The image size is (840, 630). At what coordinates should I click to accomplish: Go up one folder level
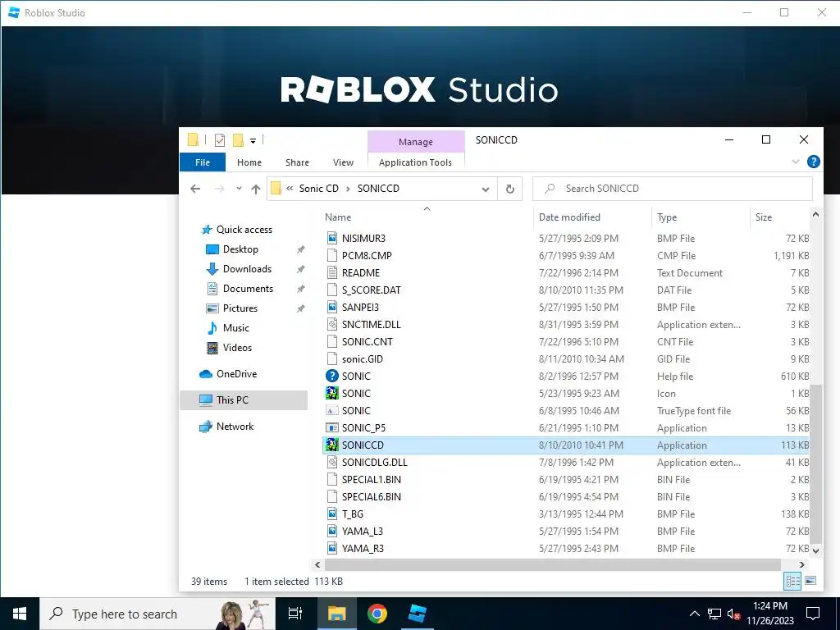coord(256,189)
